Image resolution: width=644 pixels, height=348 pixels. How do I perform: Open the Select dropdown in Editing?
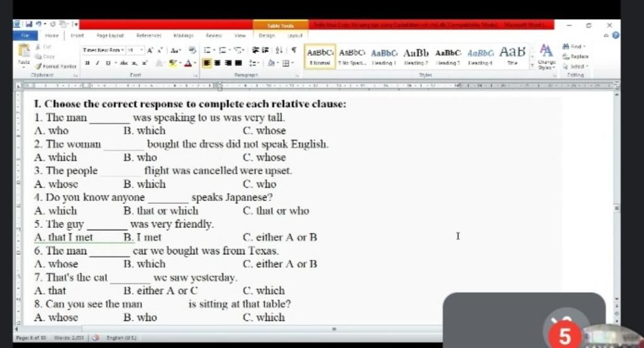pyautogui.click(x=576, y=66)
